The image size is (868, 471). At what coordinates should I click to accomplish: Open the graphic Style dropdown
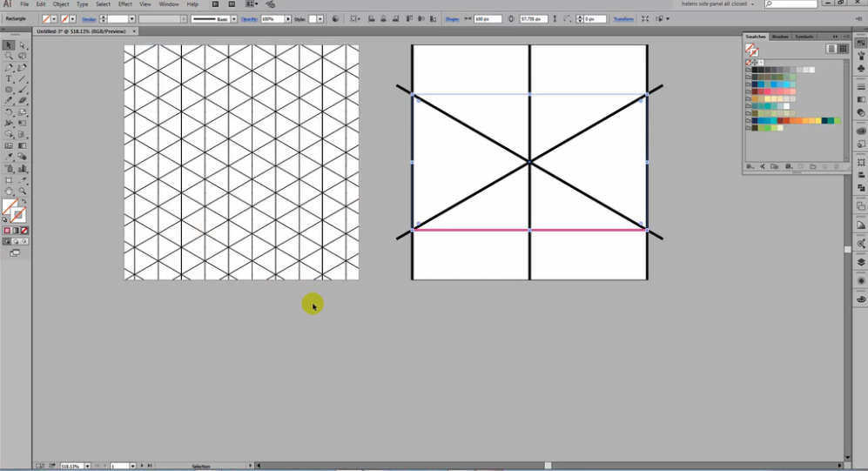click(320, 19)
